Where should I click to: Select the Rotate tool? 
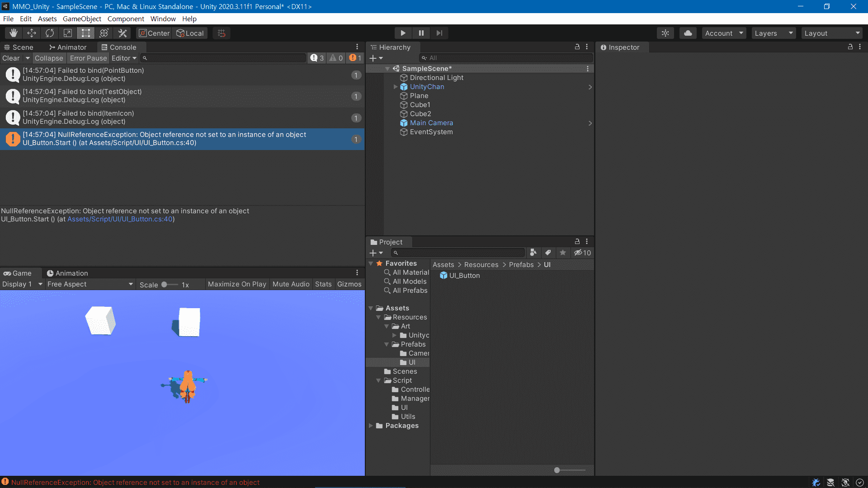(x=50, y=33)
